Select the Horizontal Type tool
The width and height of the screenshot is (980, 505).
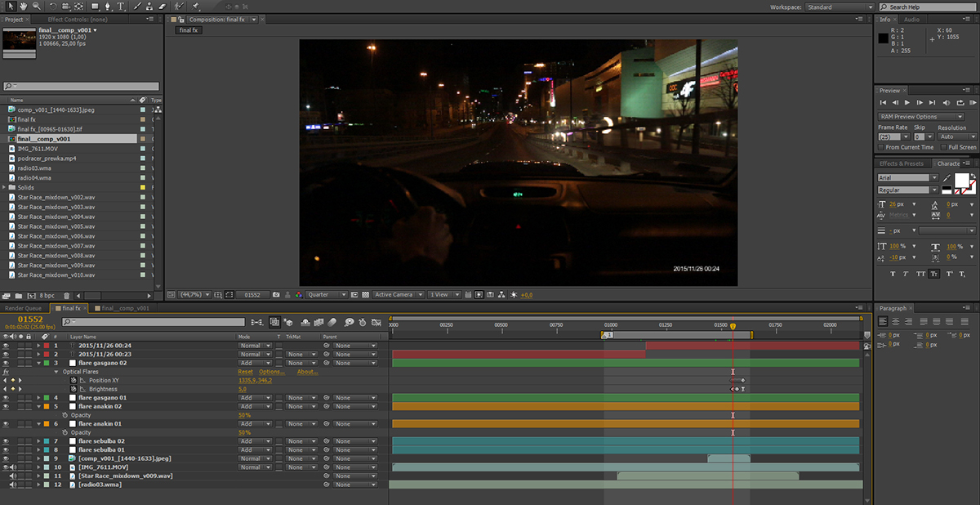point(122,7)
